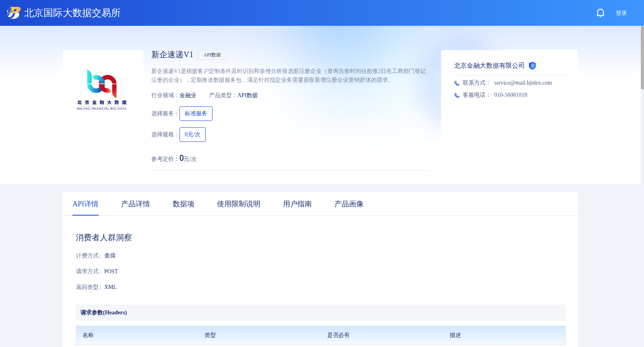Click the enterprise verified shield badge
This screenshot has height=347, width=644.
533,66
